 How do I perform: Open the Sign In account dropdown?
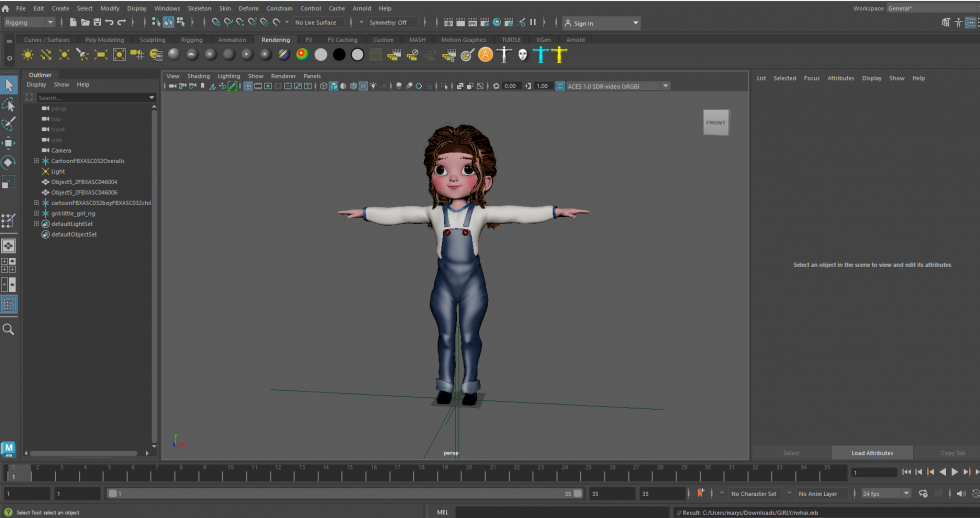tap(601, 23)
